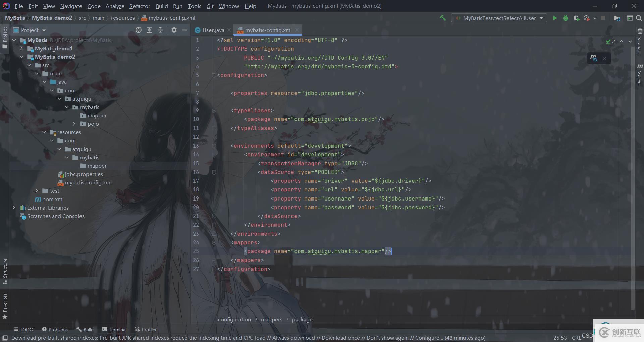
Task: Dismiss the Maven reload popup
Action: pyautogui.click(x=604, y=58)
